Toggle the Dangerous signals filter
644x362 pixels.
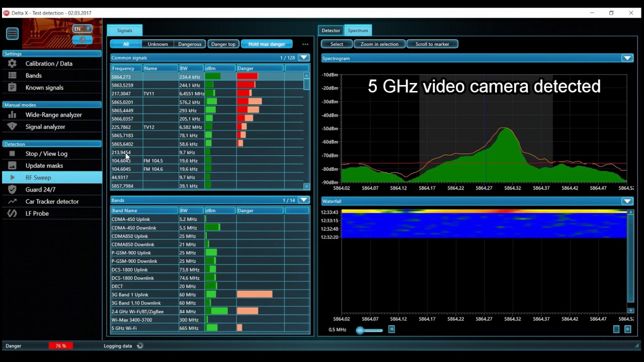(x=190, y=44)
